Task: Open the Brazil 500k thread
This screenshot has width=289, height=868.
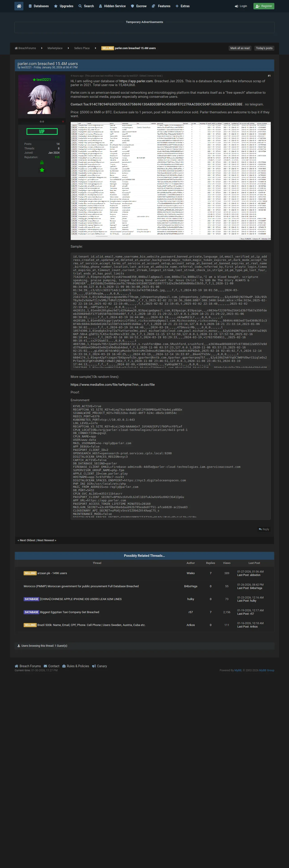Action: tap(91, 625)
